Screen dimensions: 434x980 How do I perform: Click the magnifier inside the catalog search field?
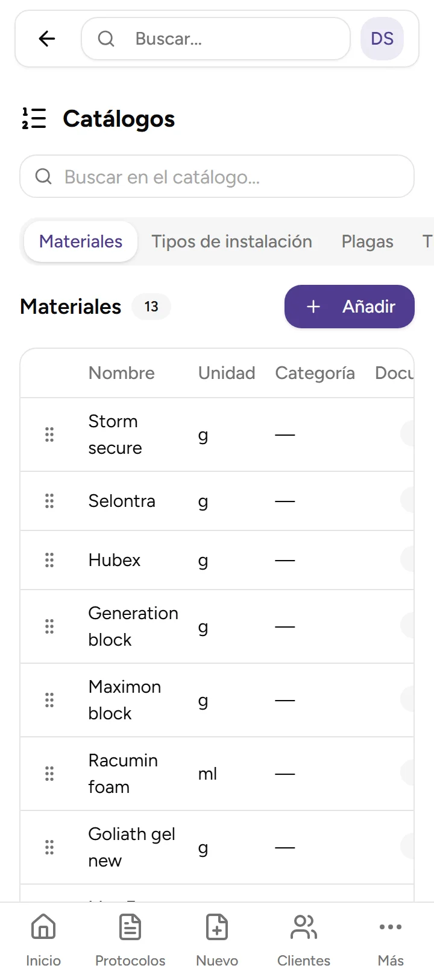[x=43, y=176]
